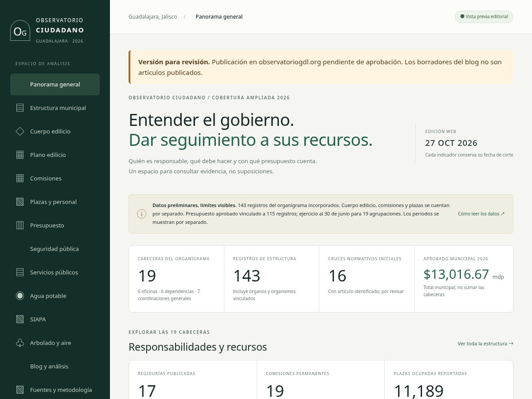The image size is (532, 399).
Task: Click the Espacio de análisis sidebar label
Action: click(x=43, y=64)
